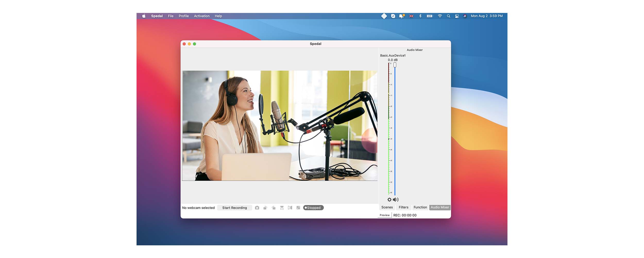
Task: Click the Stopped recording status indicator
Action: 313,208
